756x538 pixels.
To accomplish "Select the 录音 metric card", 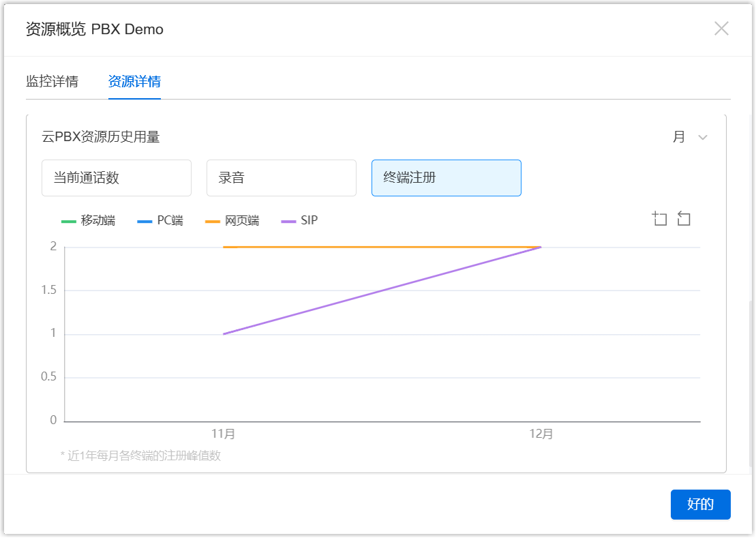I will (282, 178).
